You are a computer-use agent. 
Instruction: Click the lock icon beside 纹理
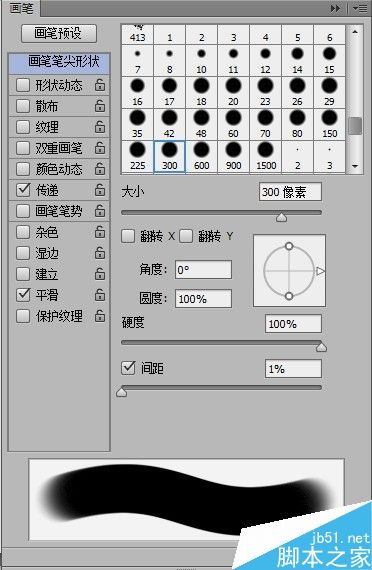click(100, 127)
